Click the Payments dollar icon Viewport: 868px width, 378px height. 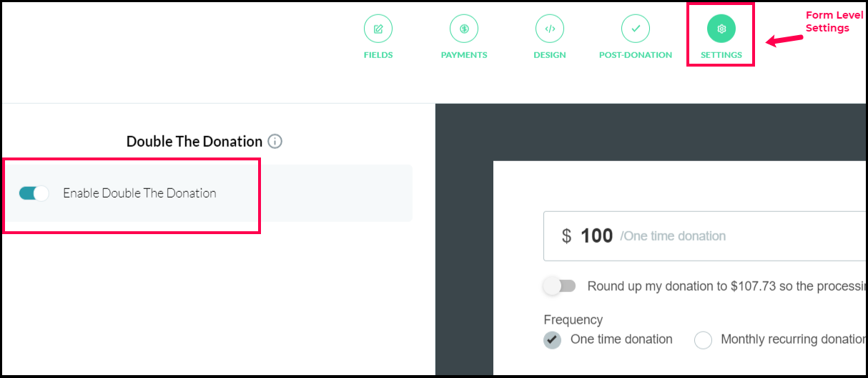tap(464, 29)
